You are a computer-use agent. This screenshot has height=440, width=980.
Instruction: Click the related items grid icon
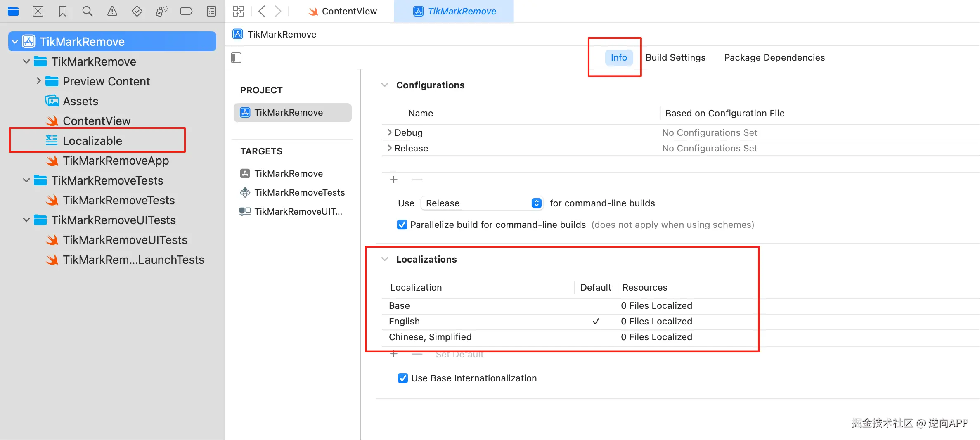coord(238,11)
